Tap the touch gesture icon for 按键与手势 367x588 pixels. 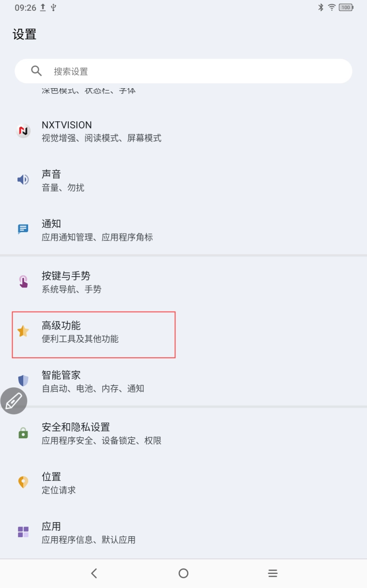click(23, 282)
